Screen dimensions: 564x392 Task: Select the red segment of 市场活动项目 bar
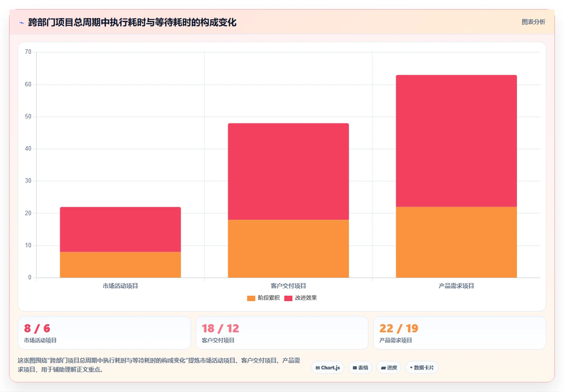click(x=120, y=229)
